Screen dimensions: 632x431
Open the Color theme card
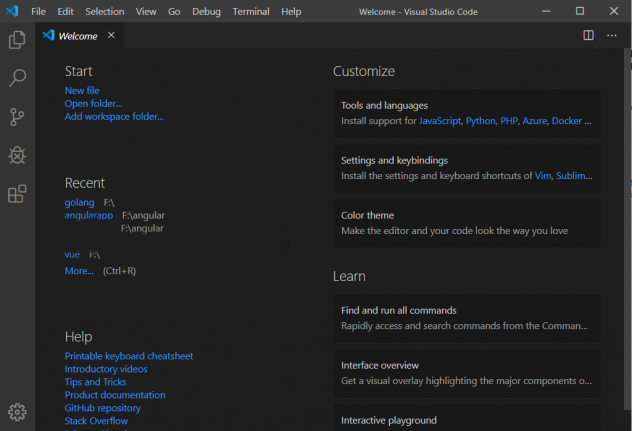pos(467,223)
